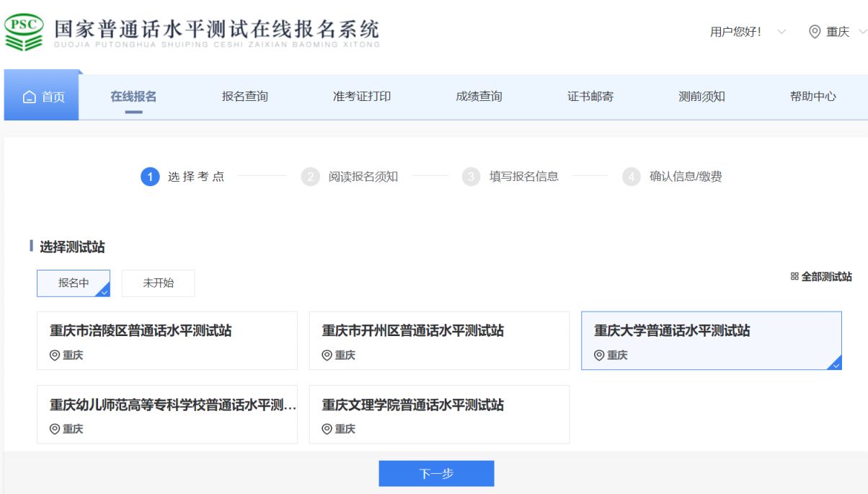Click the 选择考点 step label
The height and width of the screenshot is (494, 868).
coord(195,177)
